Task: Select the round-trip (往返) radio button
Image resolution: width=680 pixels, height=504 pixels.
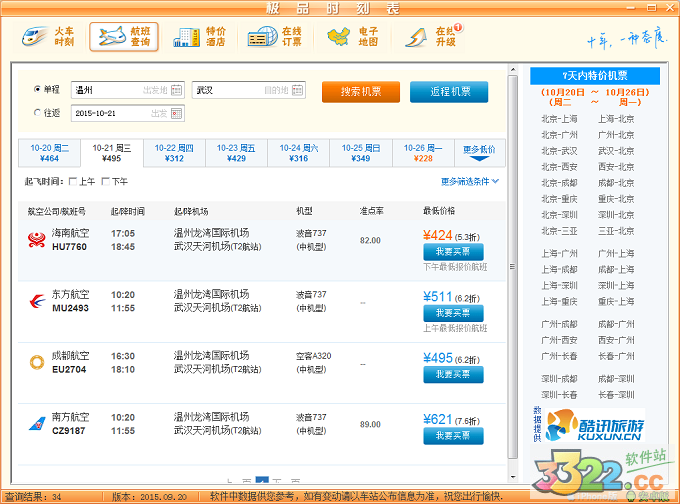Action: click(38, 113)
